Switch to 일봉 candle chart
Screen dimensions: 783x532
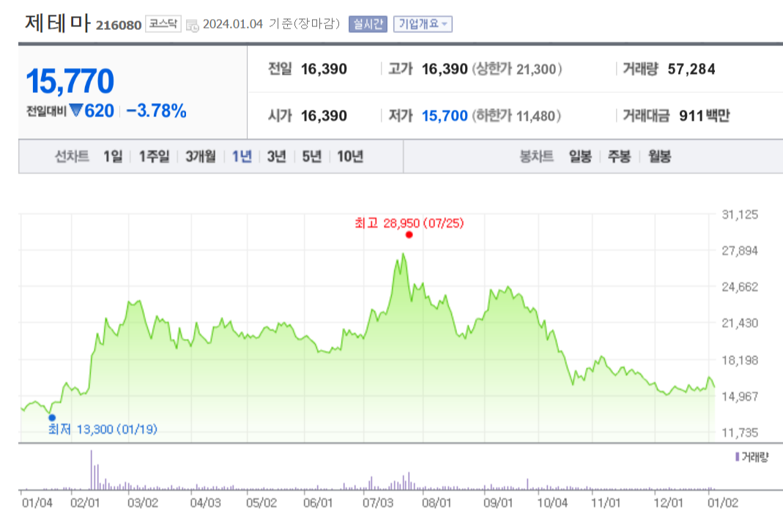[580, 157]
